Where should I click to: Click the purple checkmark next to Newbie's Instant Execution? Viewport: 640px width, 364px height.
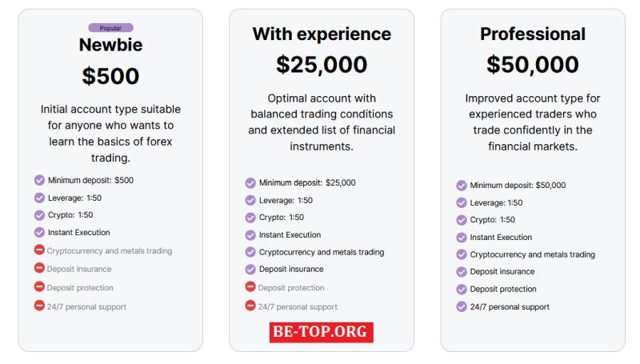[x=39, y=232]
